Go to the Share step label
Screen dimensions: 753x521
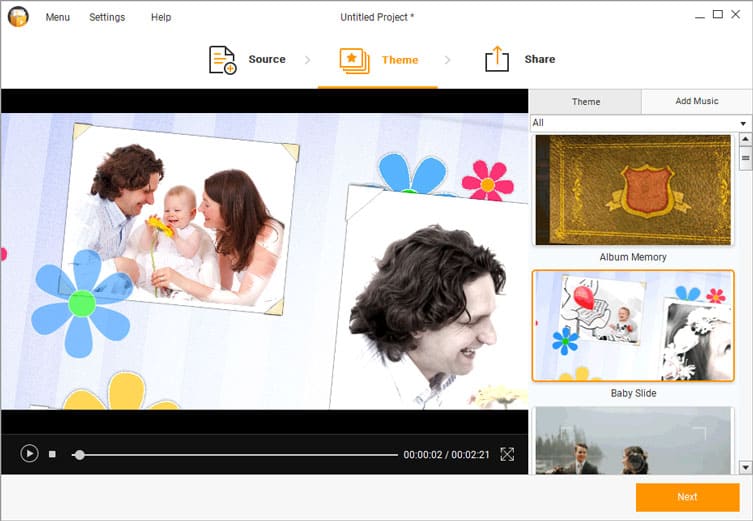pos(540,59)
